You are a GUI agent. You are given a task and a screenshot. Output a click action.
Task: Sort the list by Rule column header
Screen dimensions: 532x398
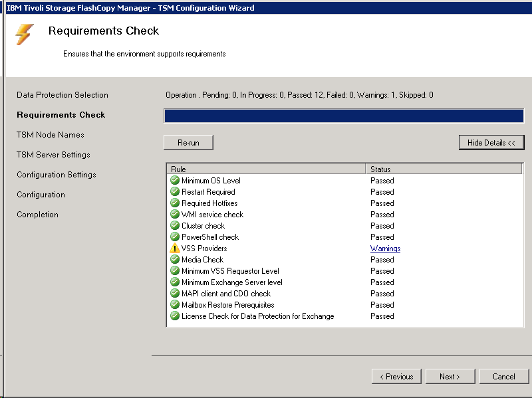pyautogui.click(x=266, y=169)
